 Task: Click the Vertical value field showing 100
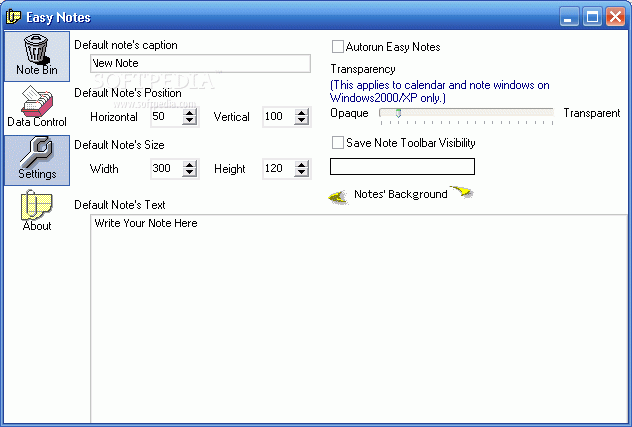[279, 117]
